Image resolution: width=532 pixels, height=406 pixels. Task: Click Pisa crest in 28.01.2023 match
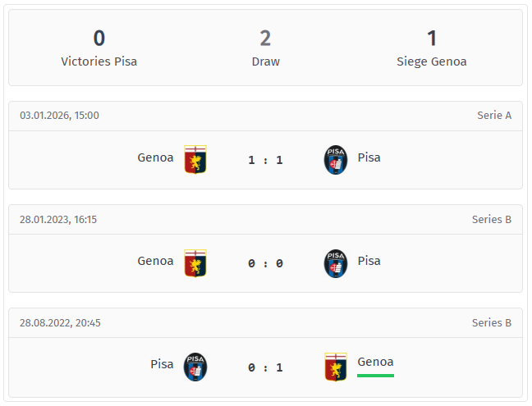[336, 263]
